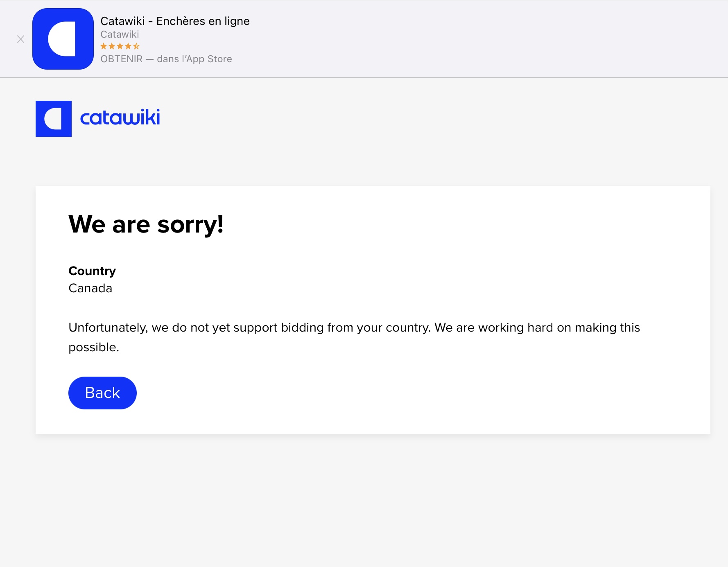Open the "Catawiki - Enchères en ligne" banner title
Viewport: 728px width, 567px height.
click(x=175, y=21)
